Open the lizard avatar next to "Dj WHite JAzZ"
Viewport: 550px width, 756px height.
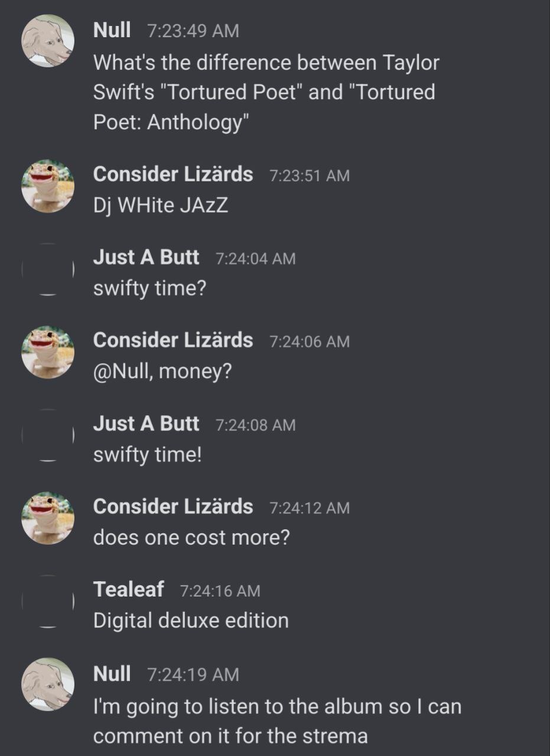(x=48, y=185)
